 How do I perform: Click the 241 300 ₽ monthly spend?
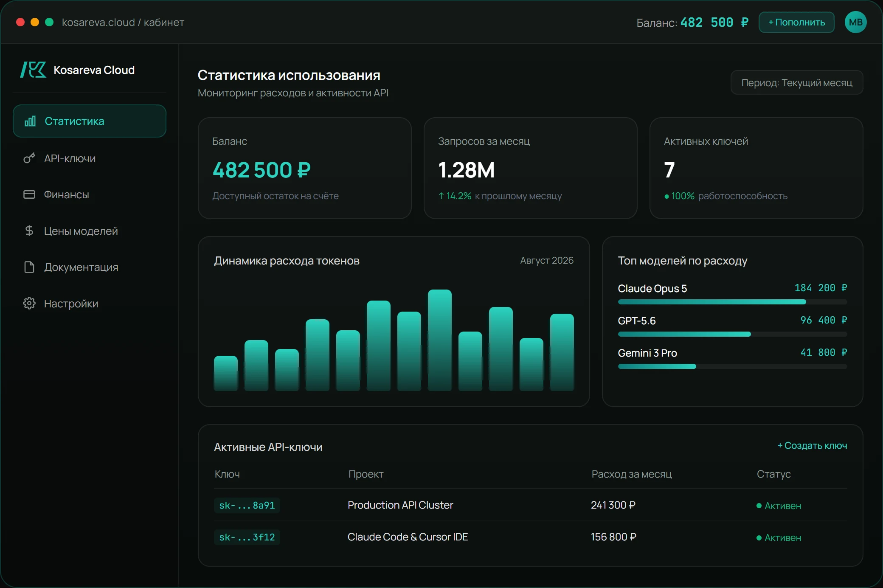click(613, 505)
